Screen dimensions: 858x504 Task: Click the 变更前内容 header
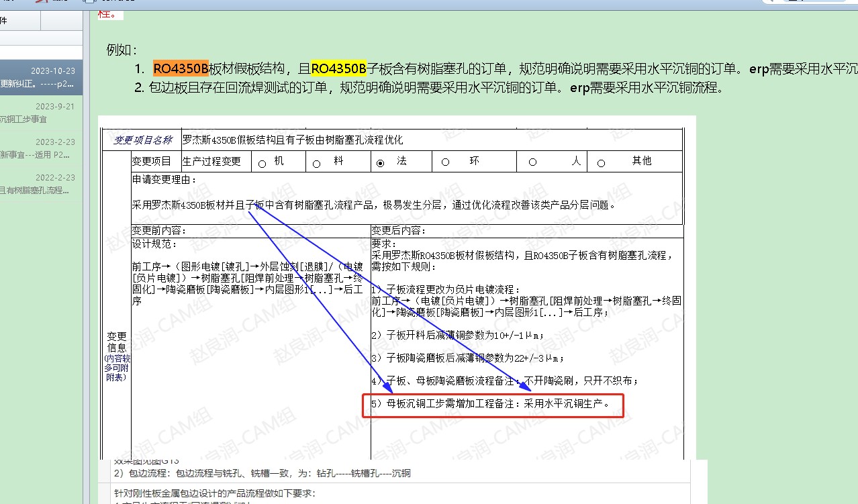(159, 230)
